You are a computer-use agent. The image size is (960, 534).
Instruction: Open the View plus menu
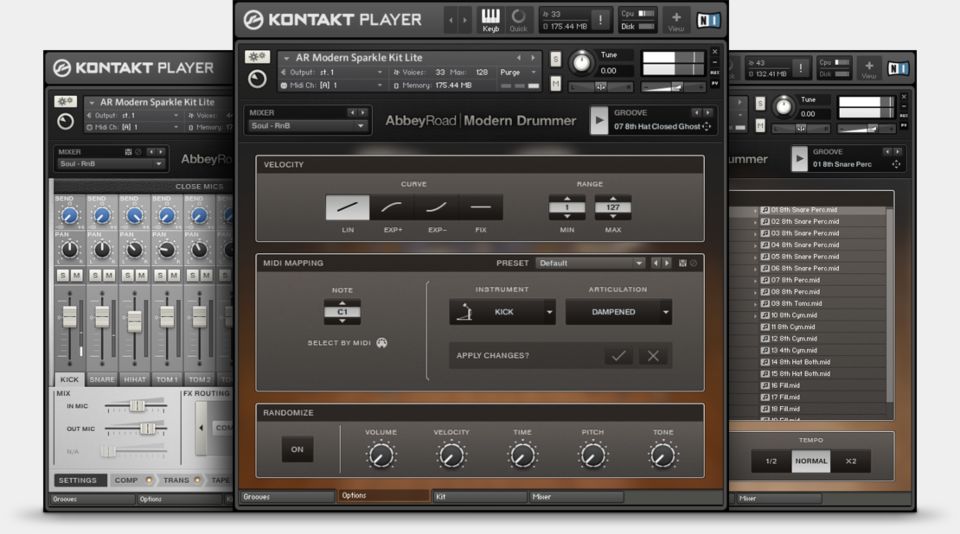(x=676, y=19)
